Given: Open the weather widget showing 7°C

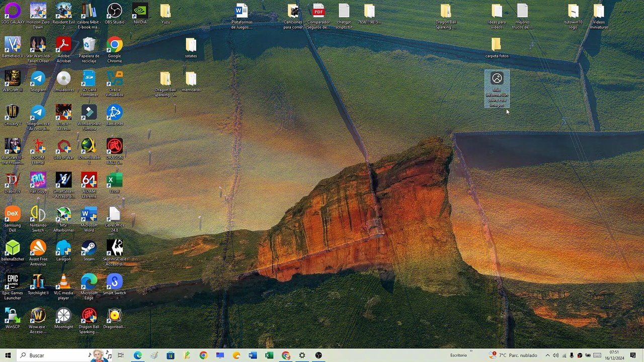Looking at the screenshot, I should tap(513, 355).
